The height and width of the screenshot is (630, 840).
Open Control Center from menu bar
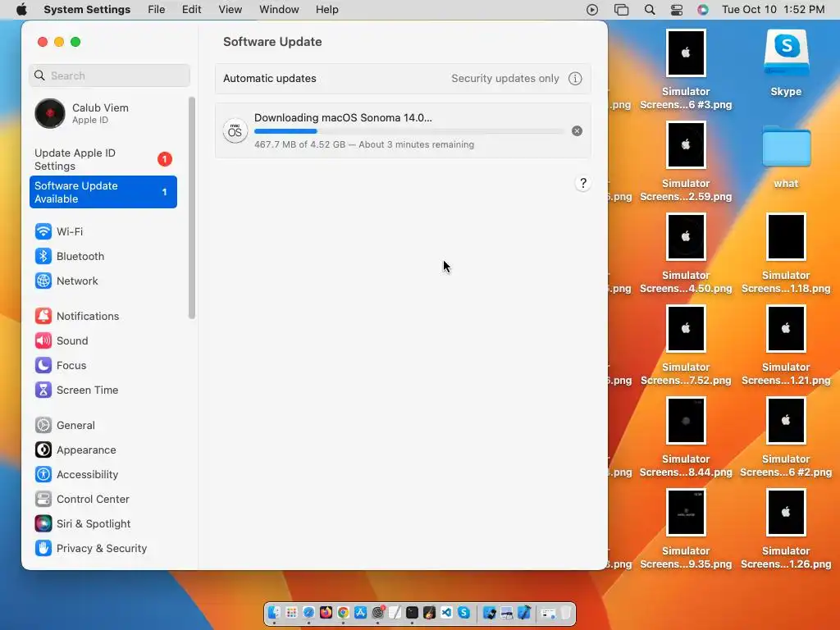point(677,10)
